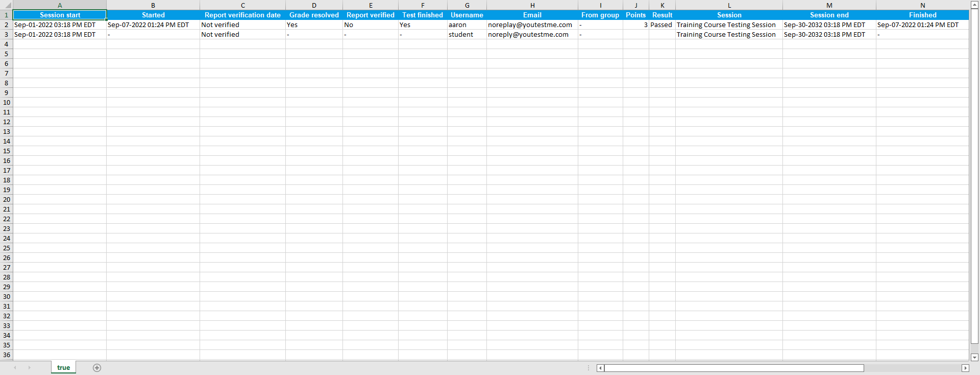This screenshot has width=980, height=375.
Task: Select the "From group" header cell
Action: (601, 15)
